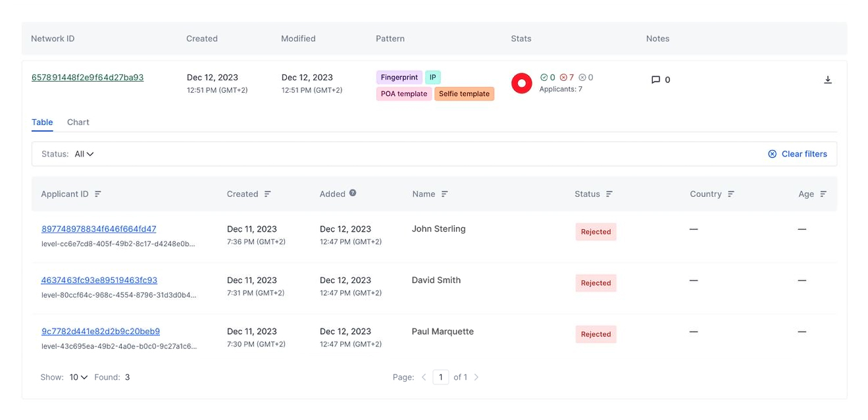Click the green approved count icon

(546, 77)
